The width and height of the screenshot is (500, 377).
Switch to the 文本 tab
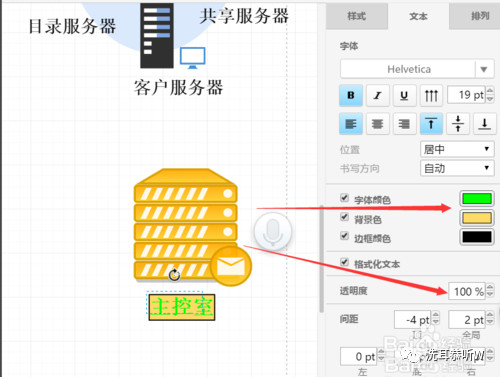click(418, 16)
